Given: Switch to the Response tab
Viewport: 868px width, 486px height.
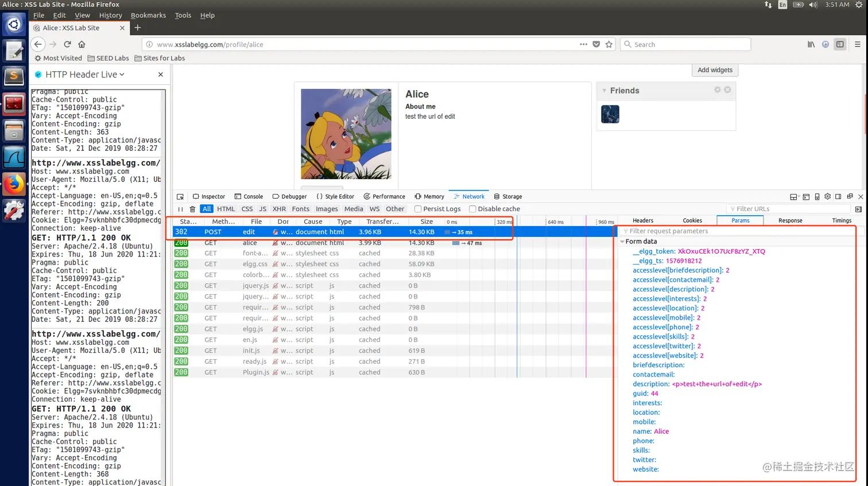Looking at the screenshot, I should [x=790, y=220].
